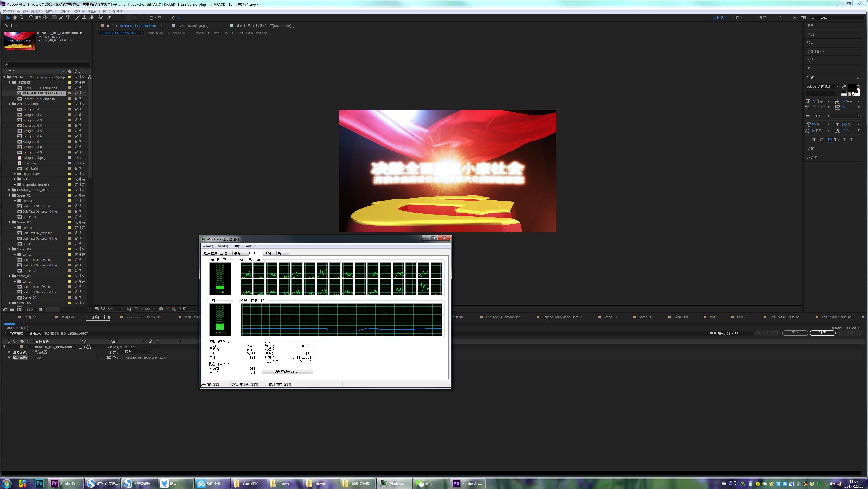
Task: Toggle All Caps text style button
Action: click(x=829, y=139)
